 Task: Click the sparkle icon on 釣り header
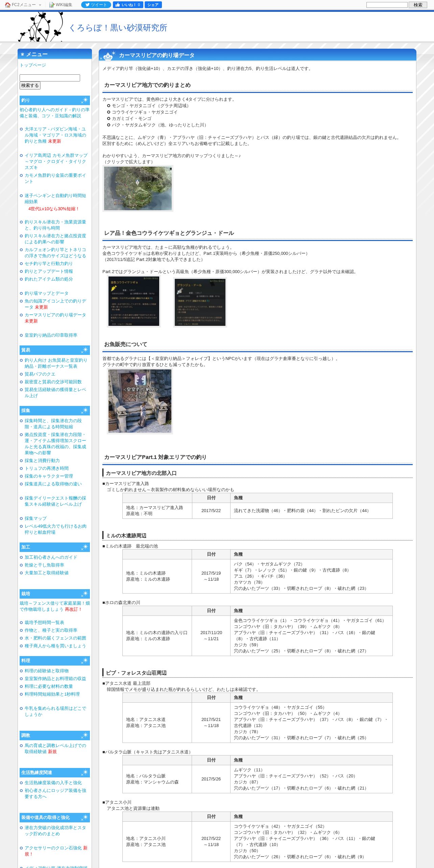(85, 100)
